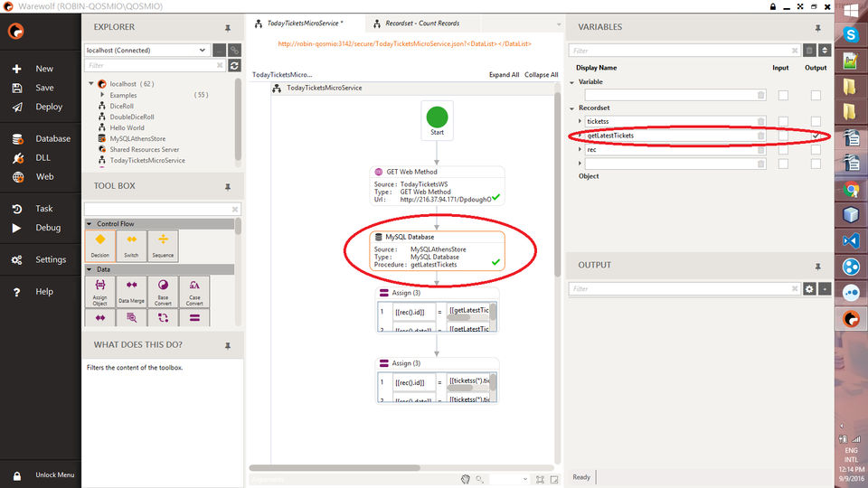868x488 pixels.
Task: Toggle Output checkbox for the blank Variable row
Action: pos(816,95)
